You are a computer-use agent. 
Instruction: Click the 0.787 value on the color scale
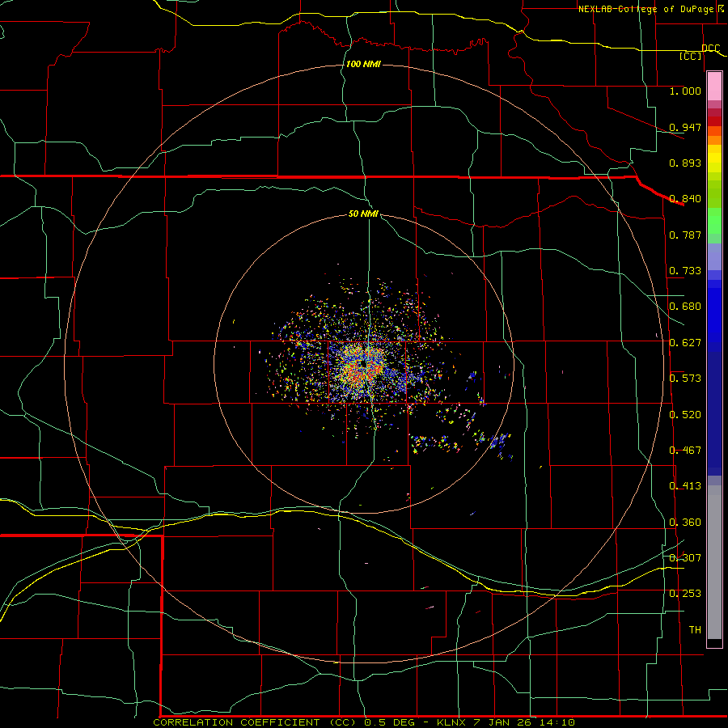[x=685, y=235]
